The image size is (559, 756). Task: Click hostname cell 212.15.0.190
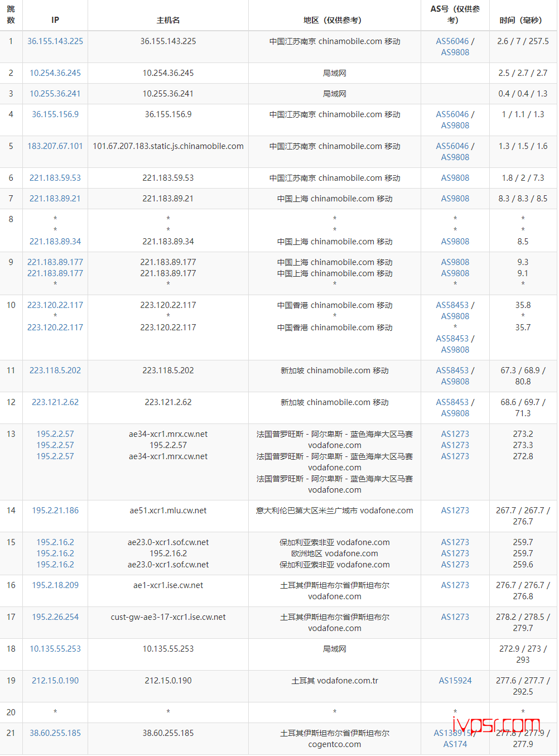pos(168,681)
